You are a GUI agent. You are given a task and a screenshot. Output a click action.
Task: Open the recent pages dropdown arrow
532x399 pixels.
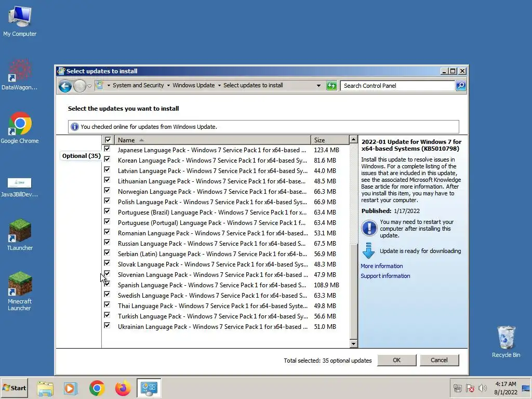click(x=89, y=86)
